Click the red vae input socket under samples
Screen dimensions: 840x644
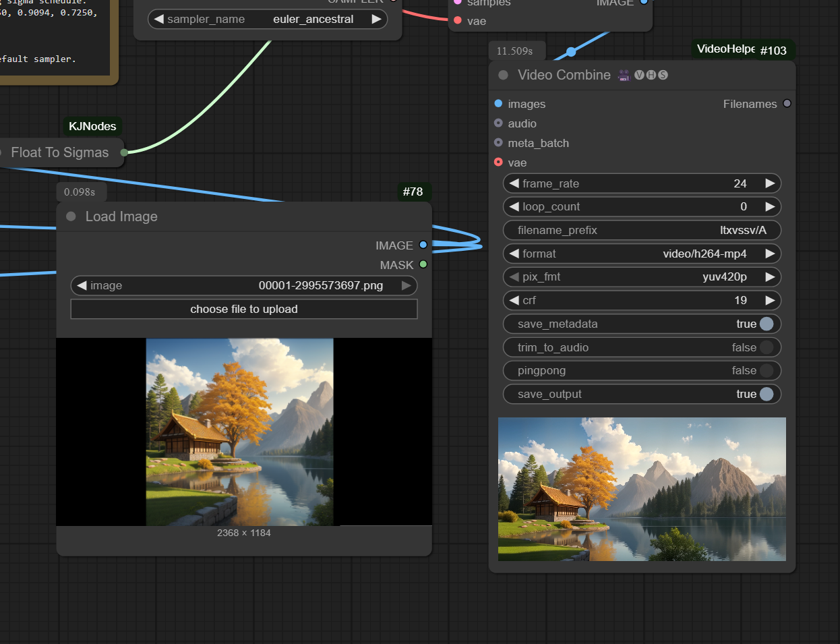tap(458, 20)
